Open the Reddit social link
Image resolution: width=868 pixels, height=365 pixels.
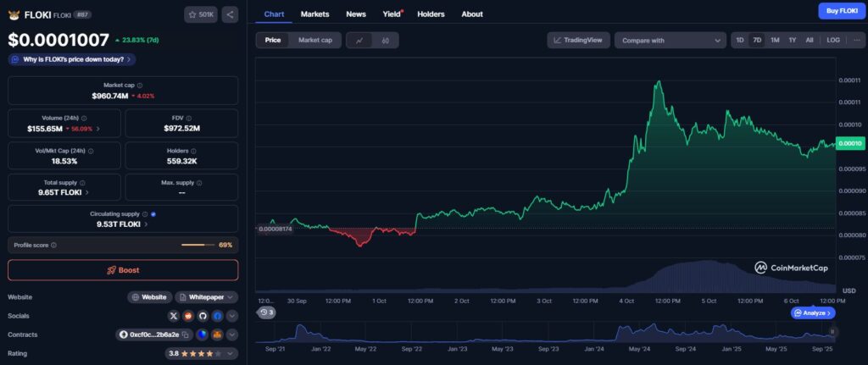click(x=188, y=316)
